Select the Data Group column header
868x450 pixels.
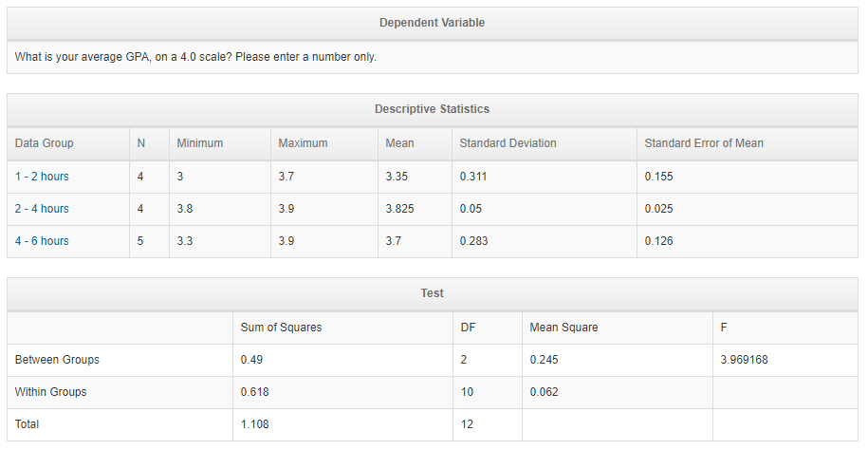pyautogui.click(x=45, y=143)
